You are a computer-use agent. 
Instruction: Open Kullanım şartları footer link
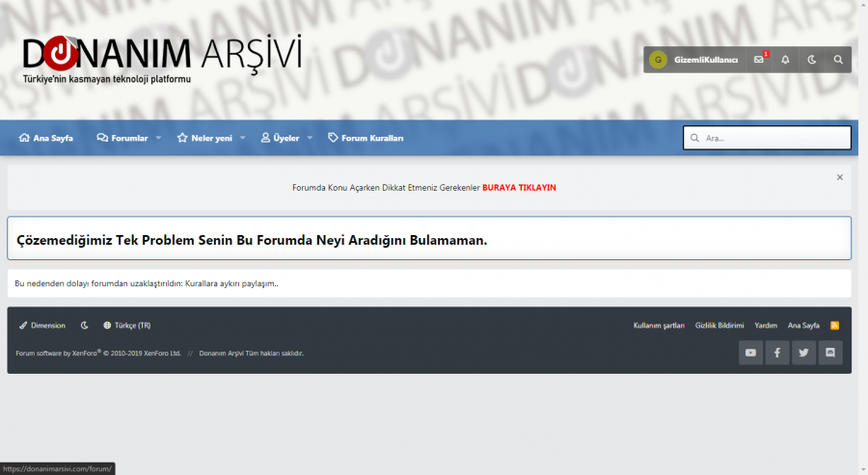point(659,325)
